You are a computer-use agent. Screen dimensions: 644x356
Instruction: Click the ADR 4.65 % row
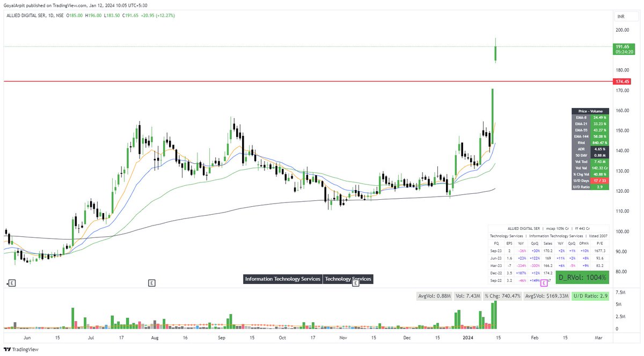point(590,149)
